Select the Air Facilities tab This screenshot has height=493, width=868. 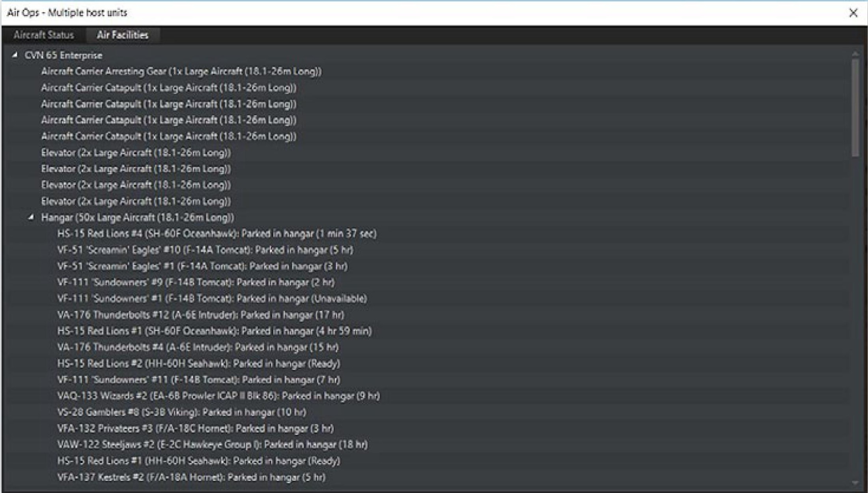click(123, 35)
